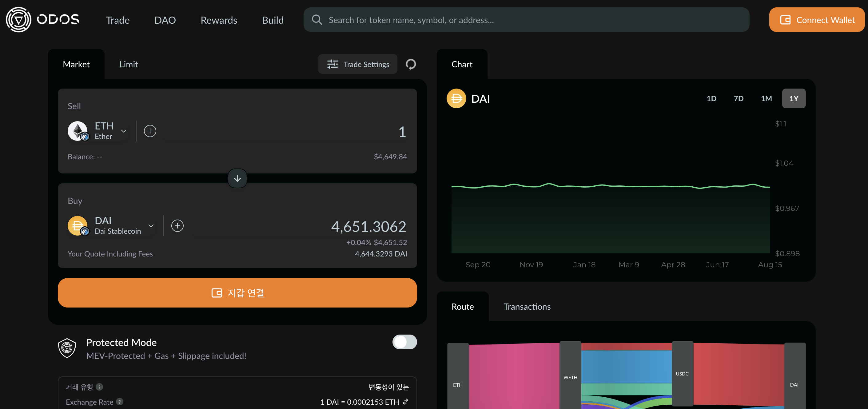Toggle the Protected Mode switch

[x=404, y=342]
